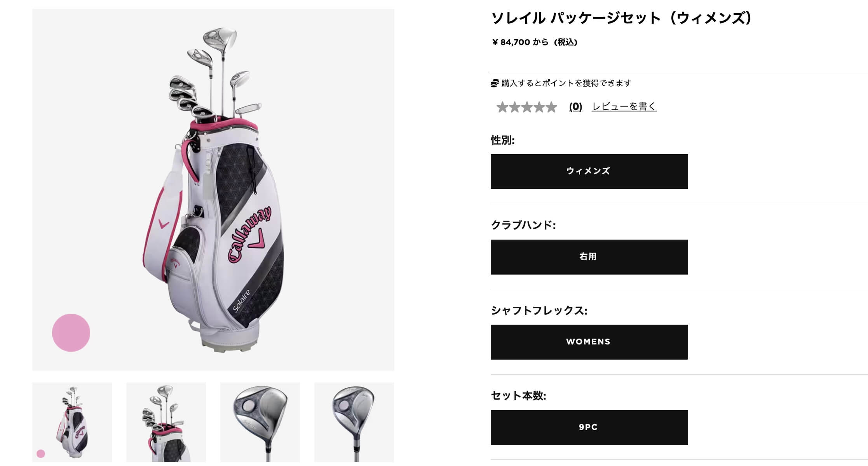Choose the 9PC set count option

(x=589, y=428)
